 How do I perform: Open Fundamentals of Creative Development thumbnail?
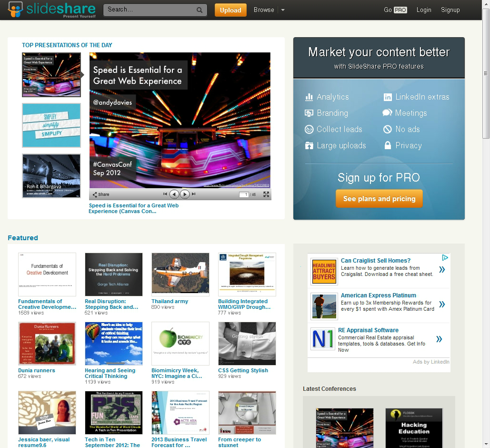47,275
